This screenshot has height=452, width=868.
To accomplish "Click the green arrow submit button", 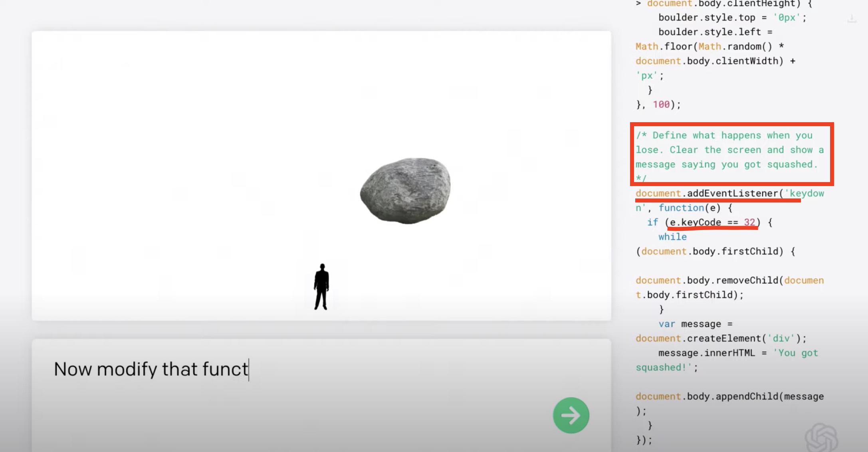I will pyautogui.click(x=571, y=415).
